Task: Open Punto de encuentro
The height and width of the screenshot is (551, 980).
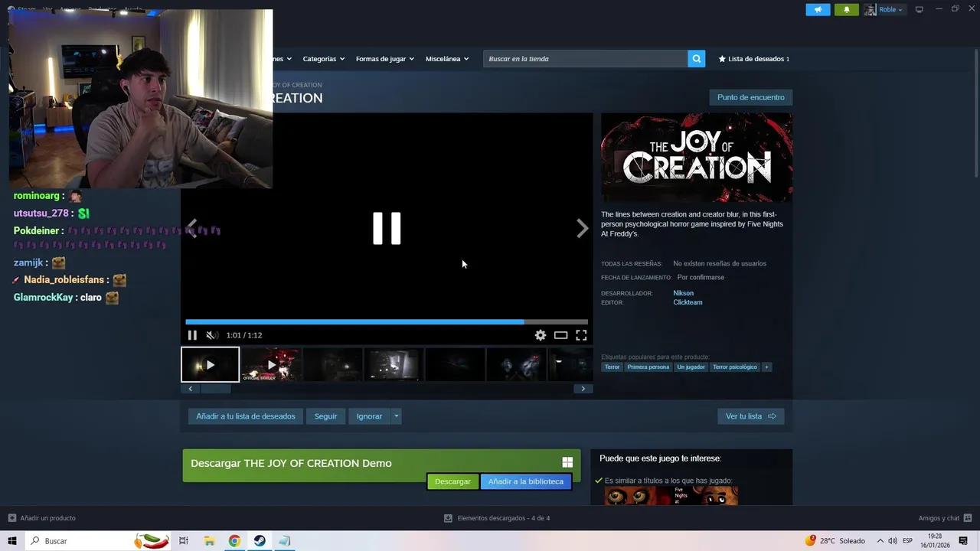Action: pyautogui.click(x=750, y=97)
